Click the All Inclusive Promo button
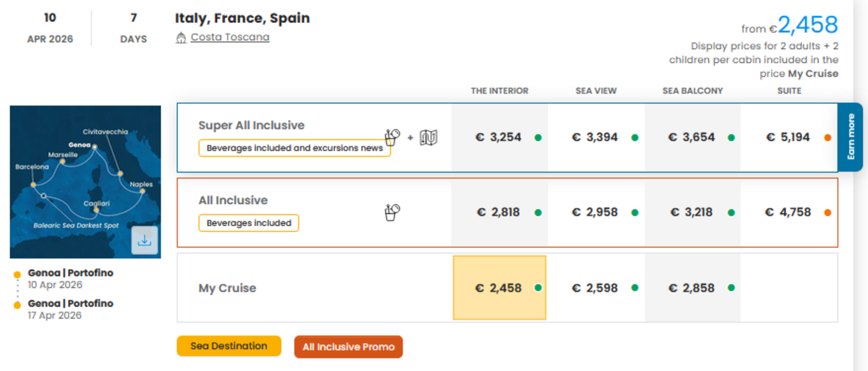868x371 pixels. (348, 347)
